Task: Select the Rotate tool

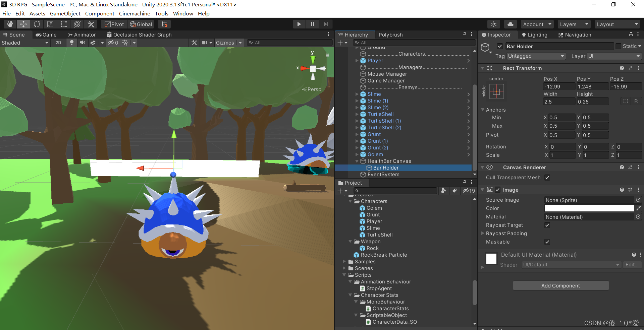Action: click(37, 24)
